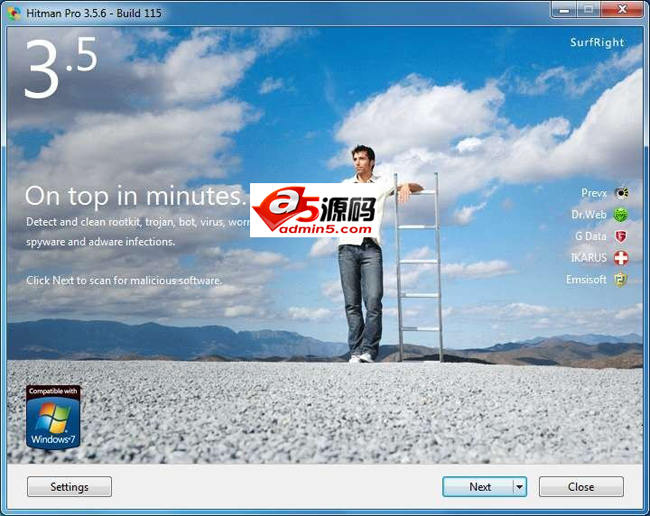
Task: Minimize the Hitman Pro window
Action: (x=564, y=10)
